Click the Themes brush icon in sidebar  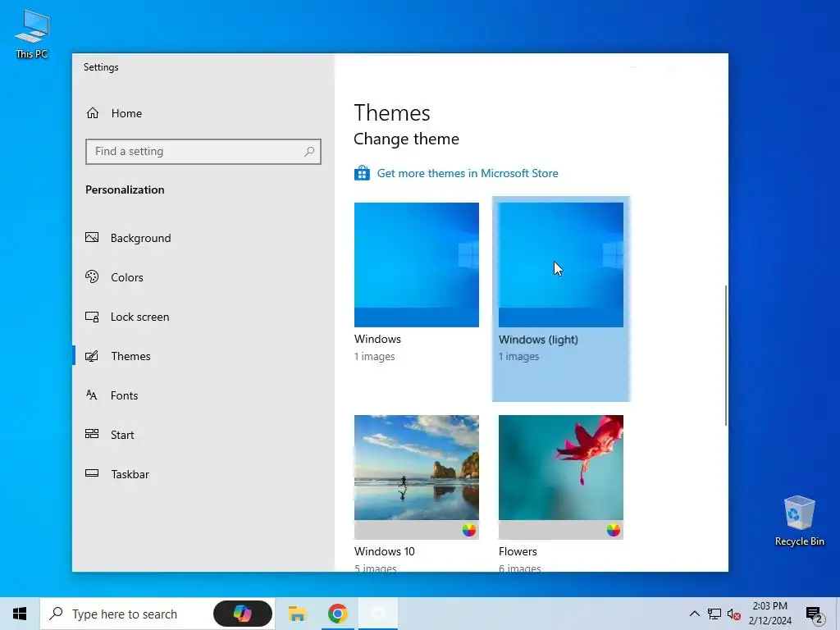(x=92, y=356)
